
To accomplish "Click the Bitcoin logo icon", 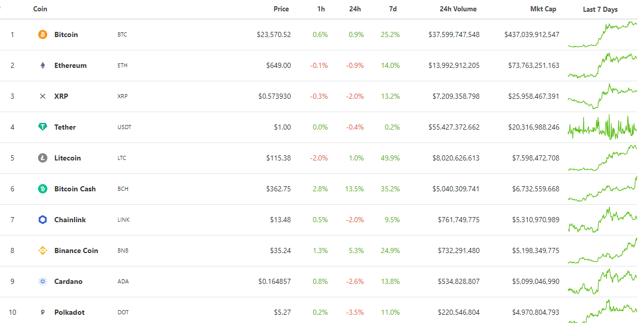I will pyautogui.click(x=43, y=34).
